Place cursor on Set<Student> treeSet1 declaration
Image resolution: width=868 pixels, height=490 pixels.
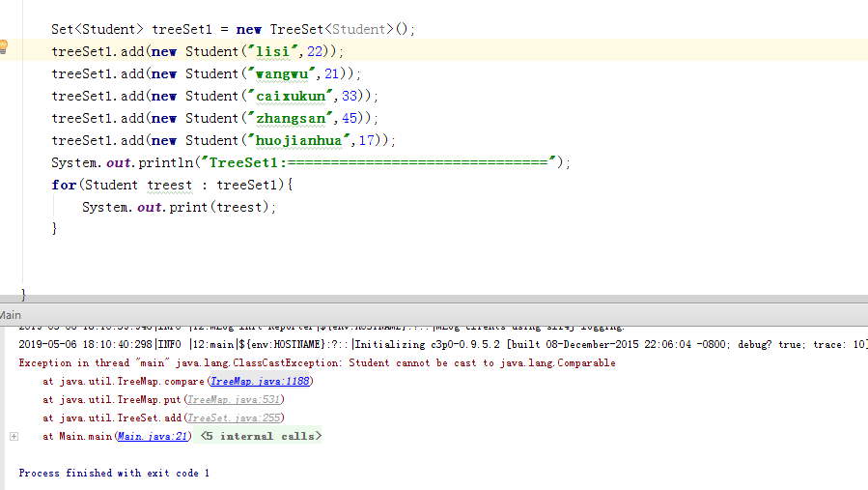233,29
